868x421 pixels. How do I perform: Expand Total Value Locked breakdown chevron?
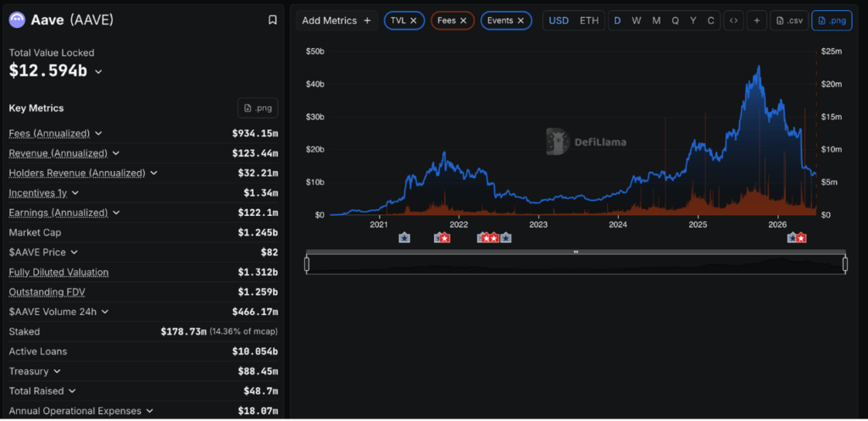(98, 72)
